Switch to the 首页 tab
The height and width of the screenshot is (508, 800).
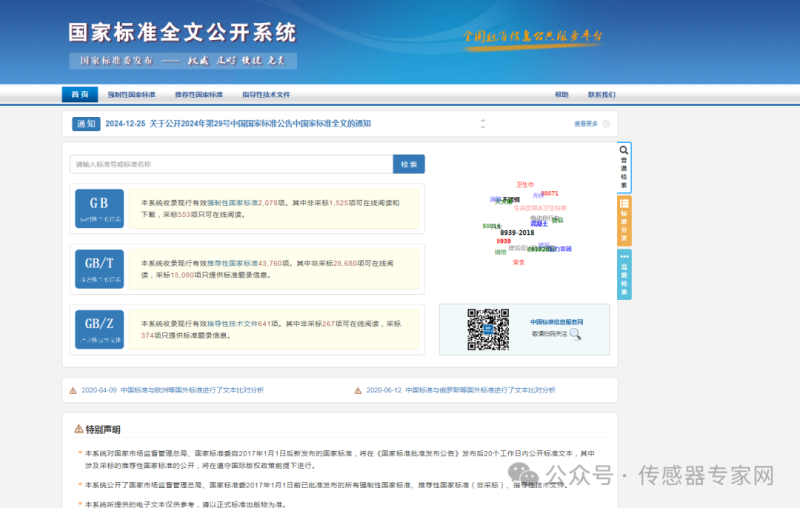coord(79,95)
